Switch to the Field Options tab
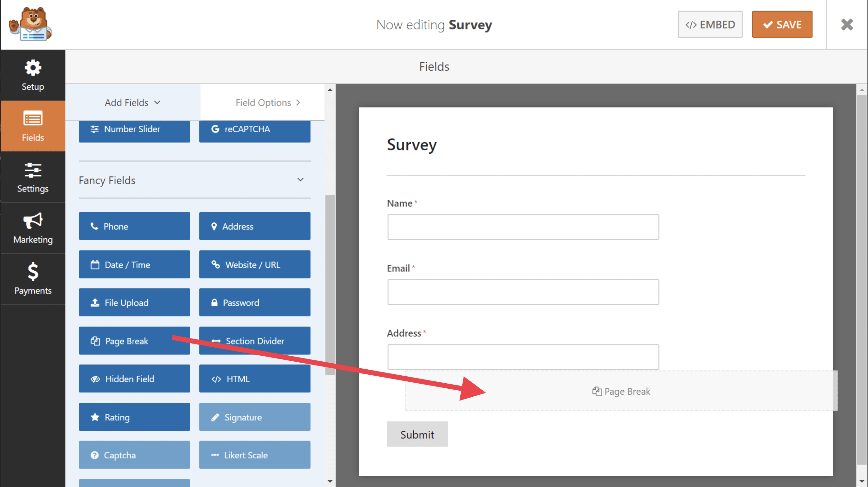Viewport: 868px width, 487px height. pyautogui.click(x=268, y=102)
